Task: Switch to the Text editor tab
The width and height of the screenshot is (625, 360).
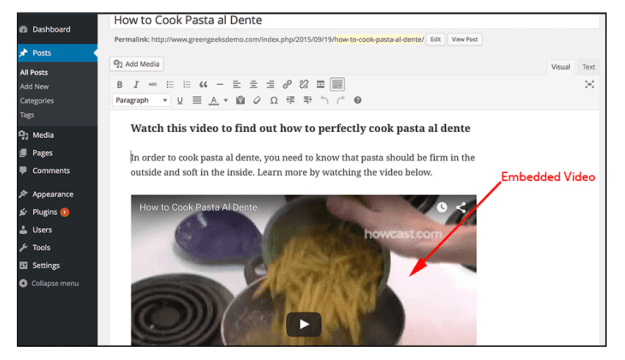Action: click(588, 67)
